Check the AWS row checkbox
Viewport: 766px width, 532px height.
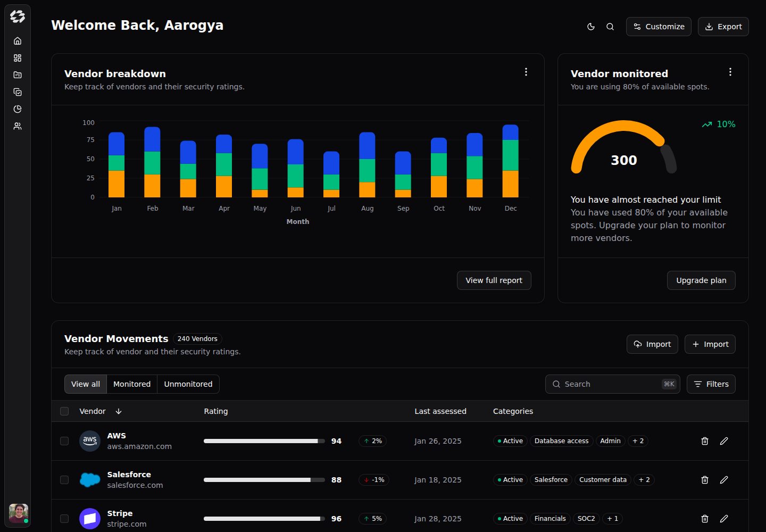(x=64, y=441)
